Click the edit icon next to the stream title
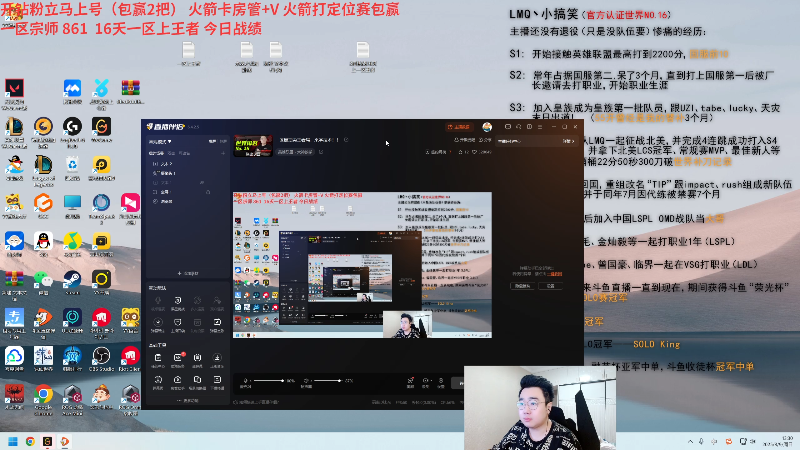Screen dimensions: 800x450 click(346, 140)
